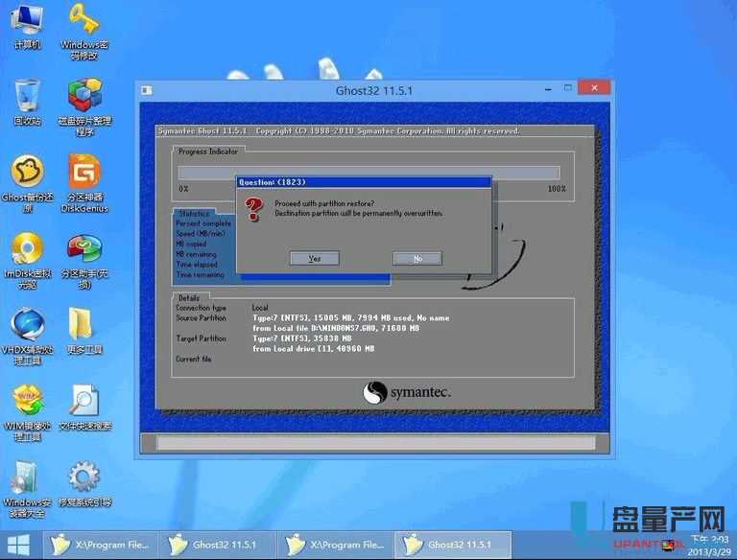Screen dimensions: 737x560
Task: Click No to cancel partition restore
Action: pyautogui.click(x=417, y=258)
